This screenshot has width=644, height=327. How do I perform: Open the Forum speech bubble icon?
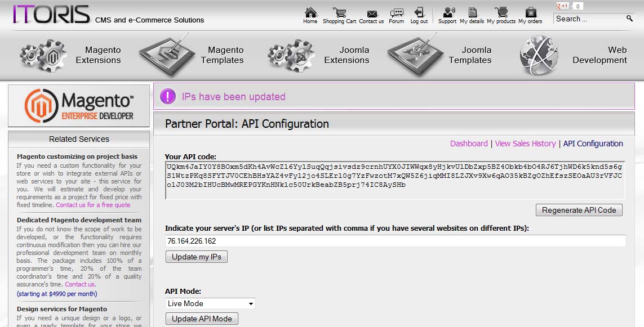(x=396, y=13)
